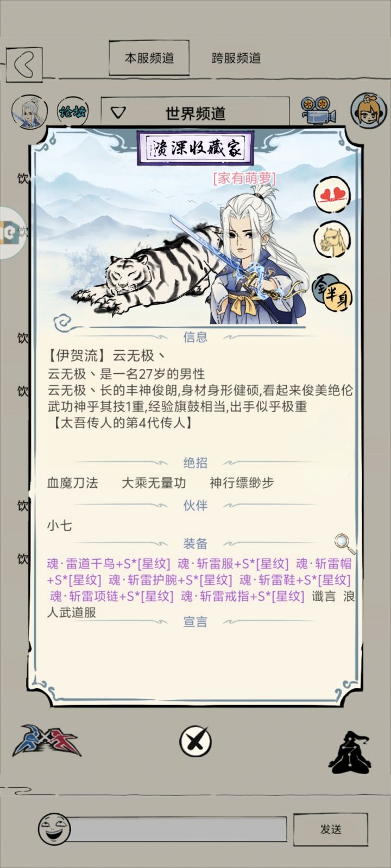Tap the twin hearts icon
Screen dimensions: 391x868
pyautogui.click(x=332, y=195)
